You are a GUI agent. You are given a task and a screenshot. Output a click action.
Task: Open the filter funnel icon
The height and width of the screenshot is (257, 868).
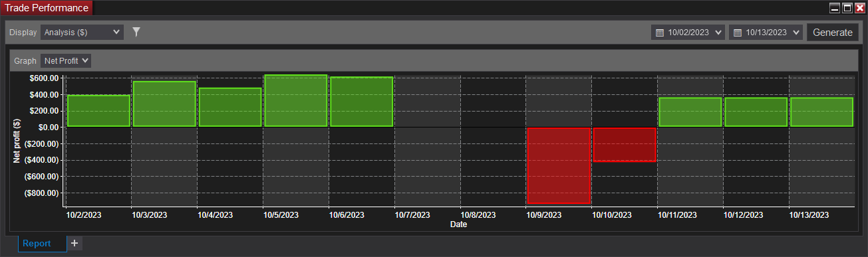click(x=136, y=32)
